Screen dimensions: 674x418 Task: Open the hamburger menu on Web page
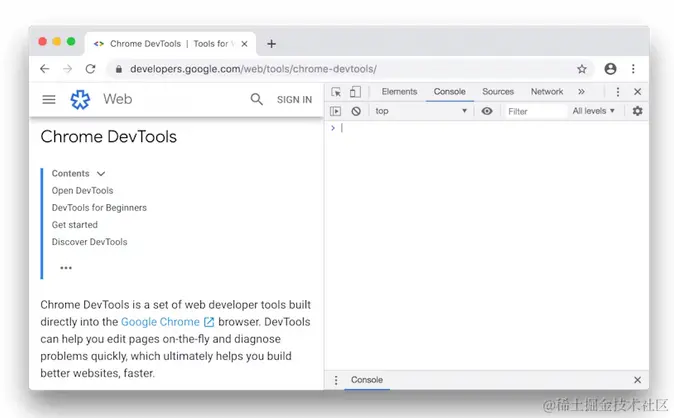click(49, 99)
